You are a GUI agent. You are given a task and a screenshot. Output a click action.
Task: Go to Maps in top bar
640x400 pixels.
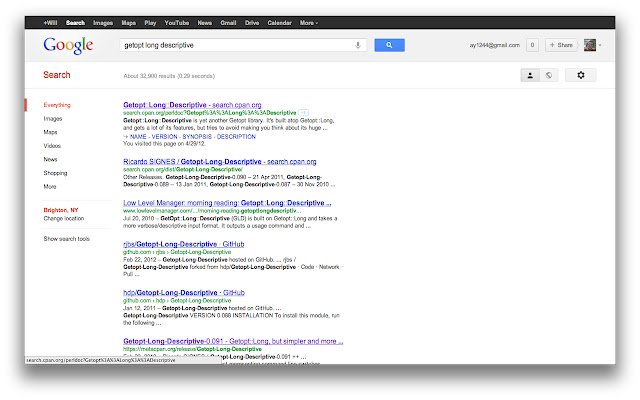[129, 23]
